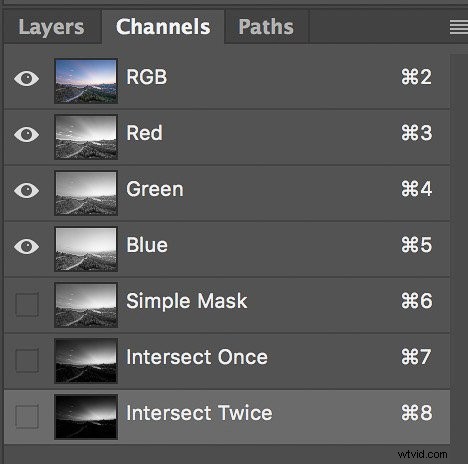
Task: Click the RGB channel color thumbnail
Action: click(86, 81)
